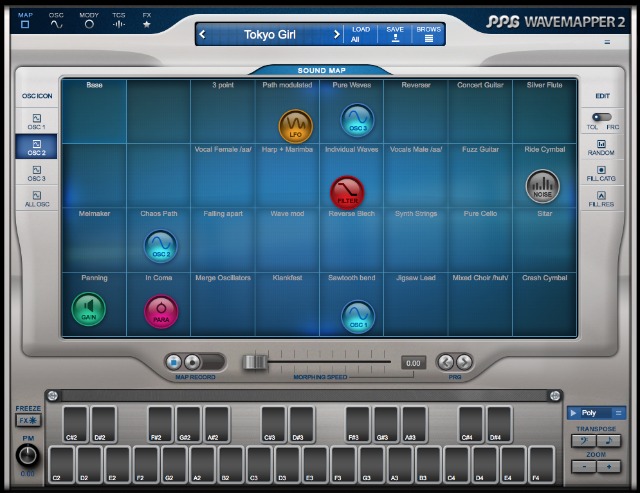This screenshot has height=493, width=640.
Task: Click the Klankfest map cell
Action: (x=287, y=304)
